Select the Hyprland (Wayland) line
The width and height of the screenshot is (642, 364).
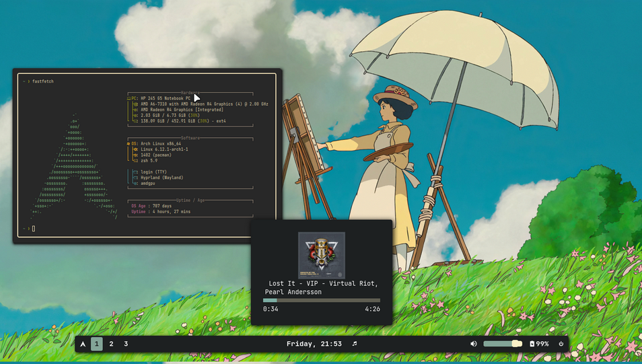pos(158,178)
